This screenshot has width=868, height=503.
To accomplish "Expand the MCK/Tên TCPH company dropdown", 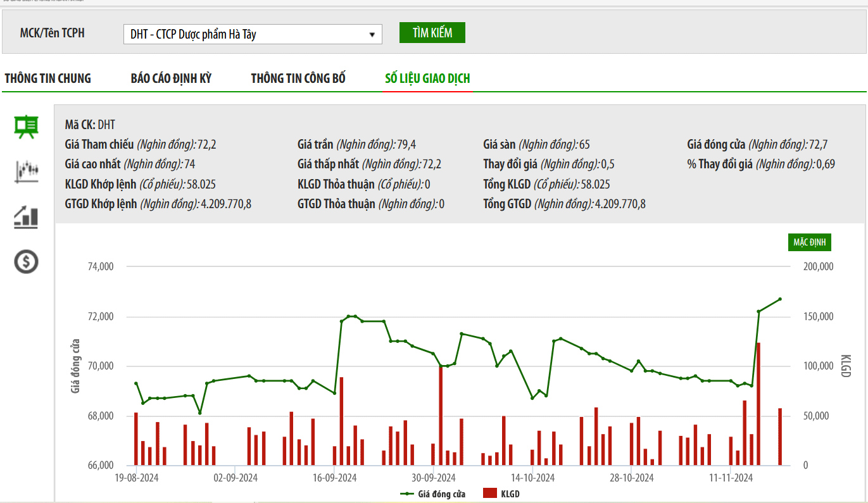I will point(252,34).
